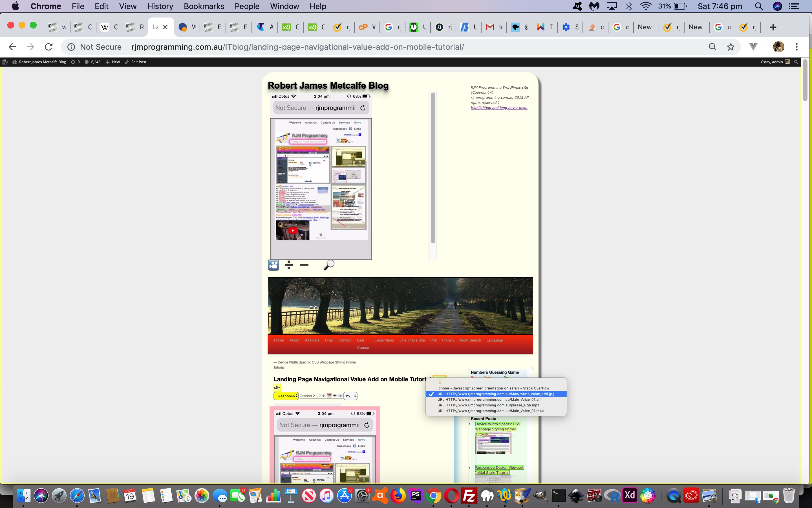Open Highlighting and long hover help link
Viewport: 812px width, 508px height.
click(x=498, y=108)
